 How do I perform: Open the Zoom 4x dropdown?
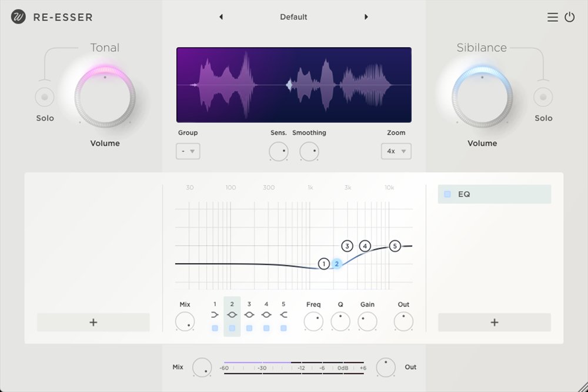click(396, 151)
